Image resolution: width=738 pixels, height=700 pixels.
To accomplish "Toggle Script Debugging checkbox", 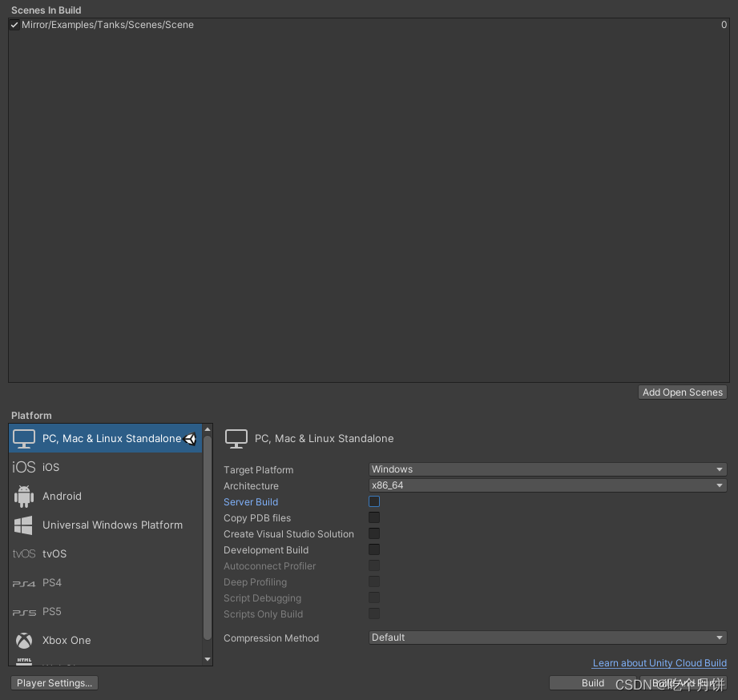I will click(374, 597).
